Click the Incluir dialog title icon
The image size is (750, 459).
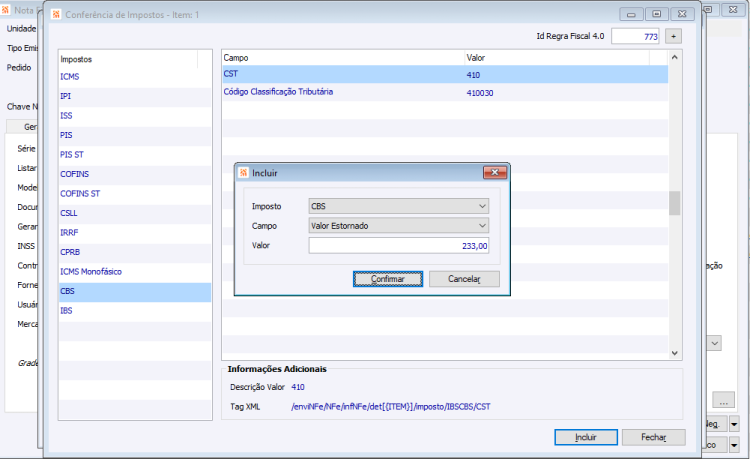(x=243, y=173)
